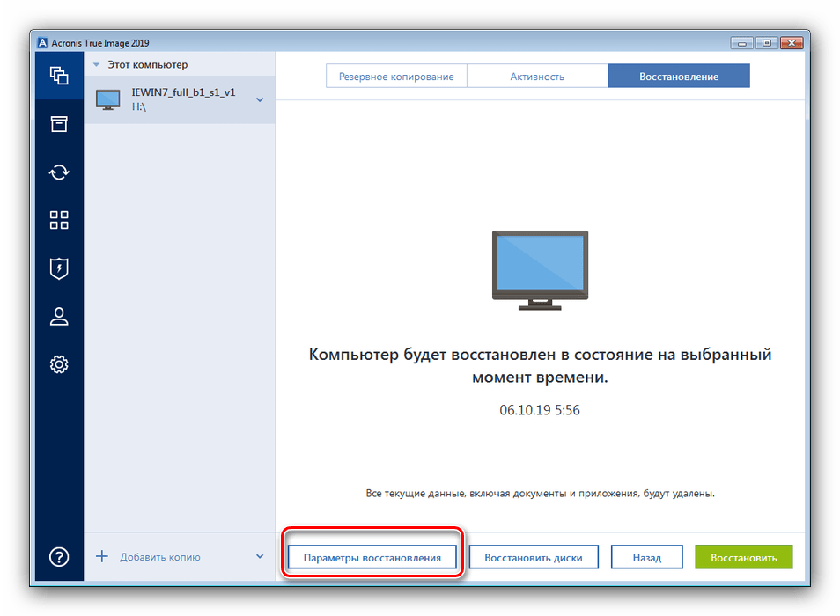Click the plus icon next to Добавить копию

tap(102, 556)
